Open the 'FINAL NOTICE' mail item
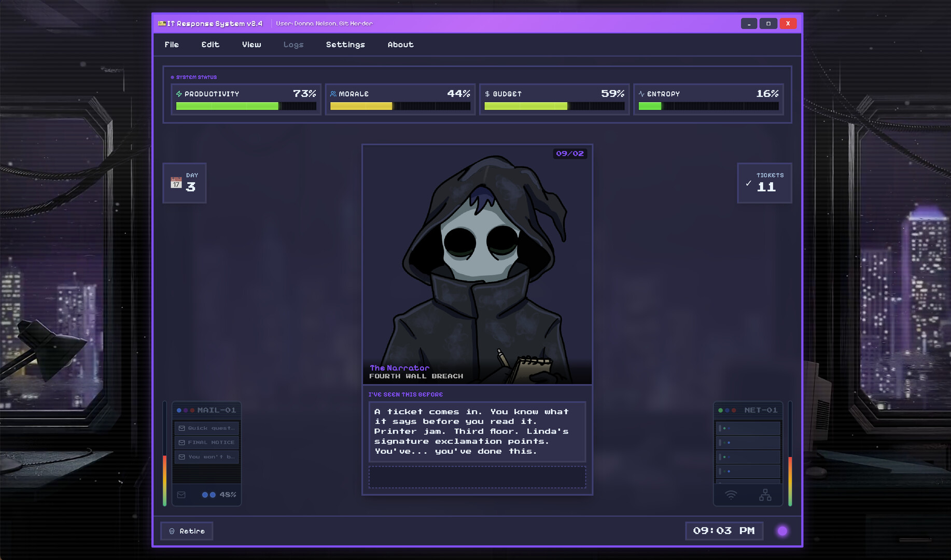Viewport: 951px width, 560px height. click(206, 442)
